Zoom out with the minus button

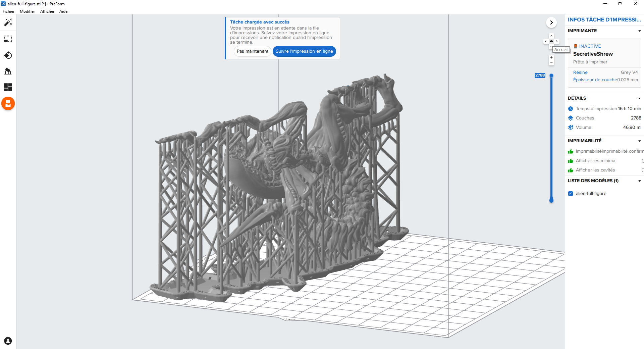click(x=551, y=63)
